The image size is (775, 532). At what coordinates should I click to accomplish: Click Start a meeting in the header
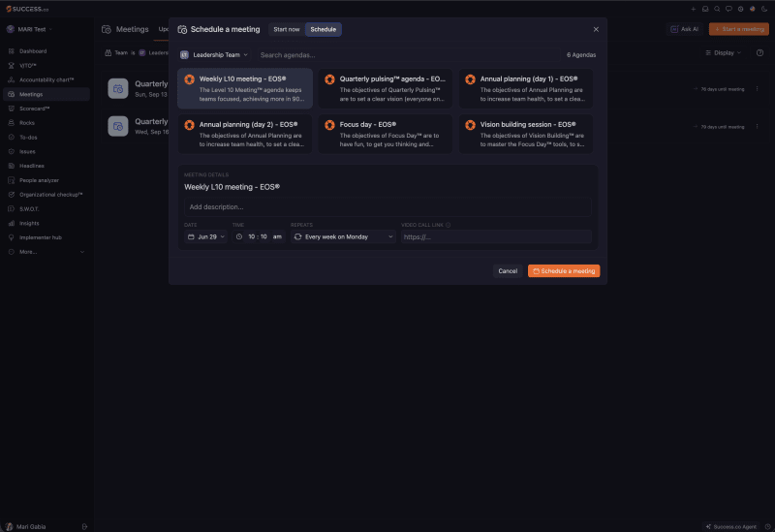click(x=739, y=29)
